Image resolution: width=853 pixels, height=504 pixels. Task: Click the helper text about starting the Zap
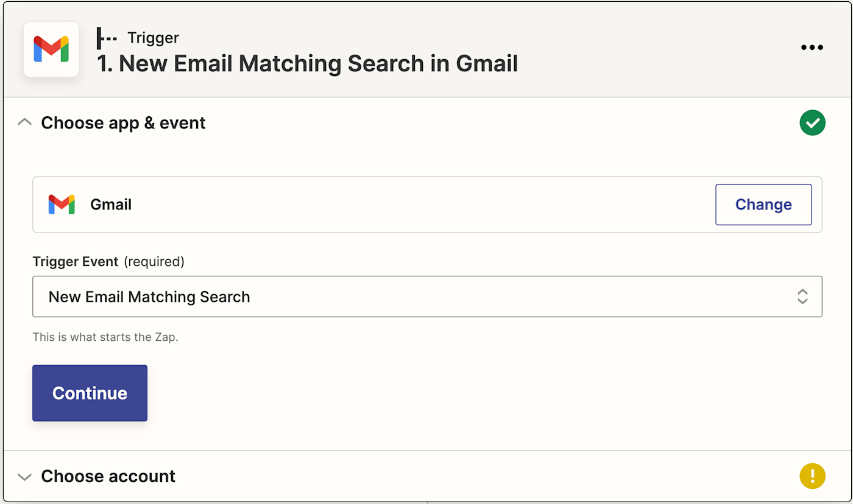pos(105,337)
